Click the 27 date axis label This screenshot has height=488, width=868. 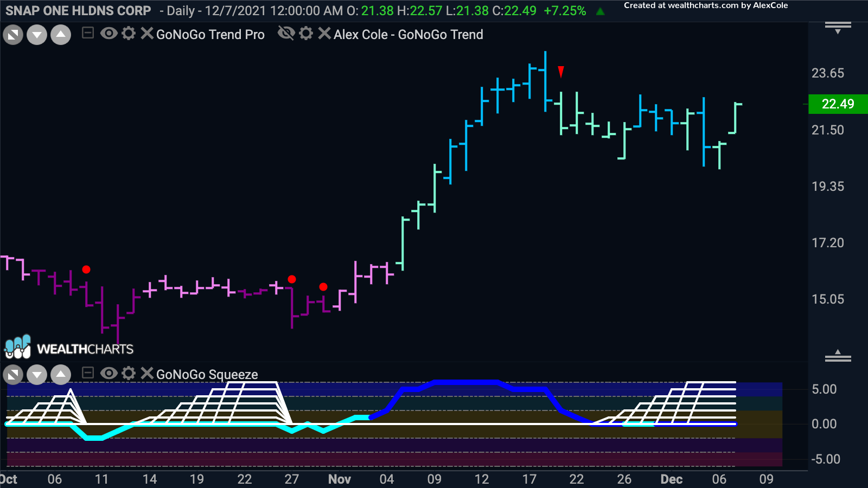(x=292, y=479)
